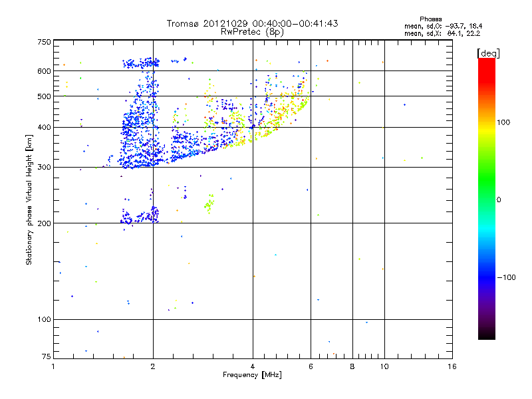Click the x-axis tick '8'
Viewport: 532px width, 399px height.
[352, 366]
